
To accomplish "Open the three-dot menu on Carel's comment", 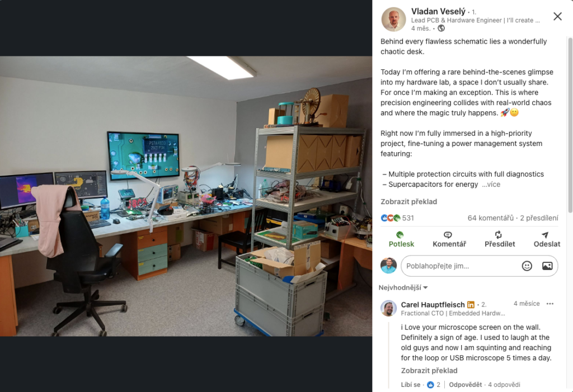I will 550,304.
